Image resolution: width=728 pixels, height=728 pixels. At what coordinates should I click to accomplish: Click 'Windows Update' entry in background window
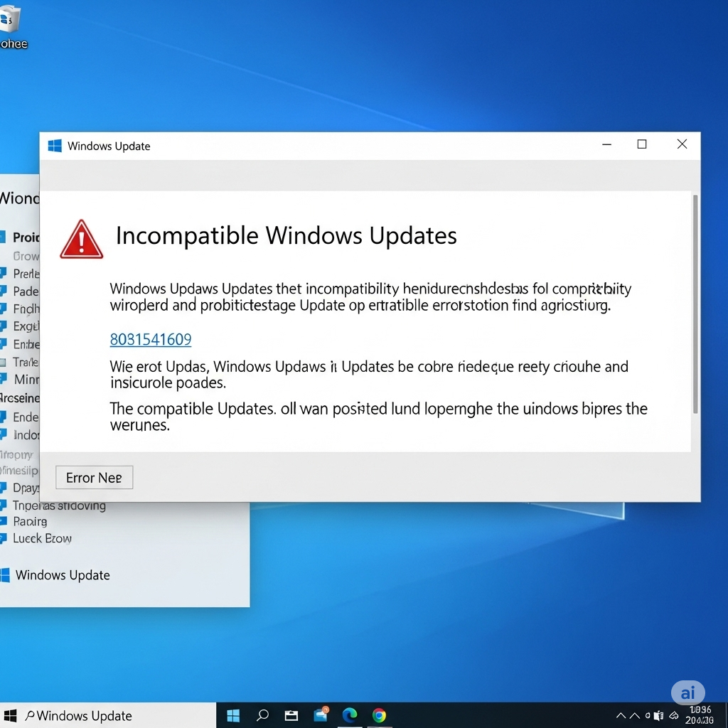[x=63, y=574]
